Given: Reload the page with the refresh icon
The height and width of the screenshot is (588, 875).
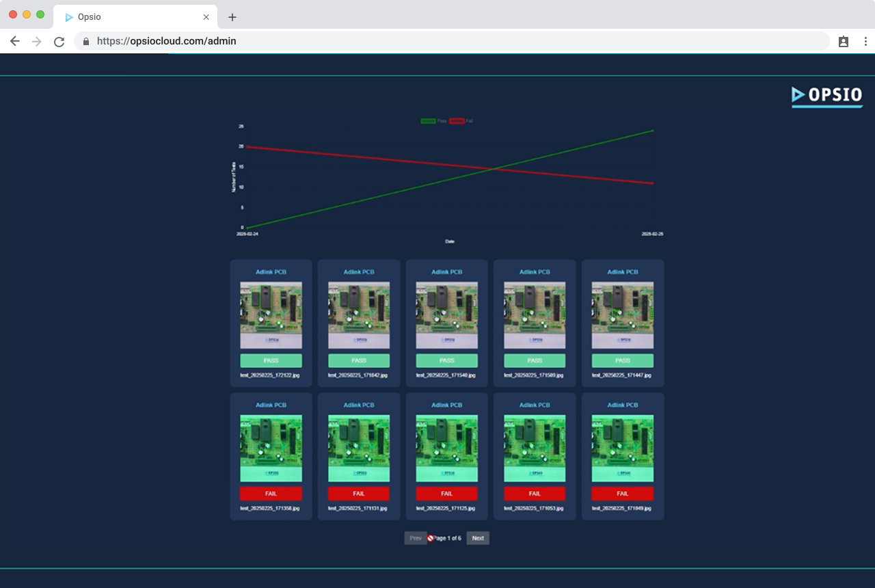Looking at the screenshot, I should tap(59, 41).
